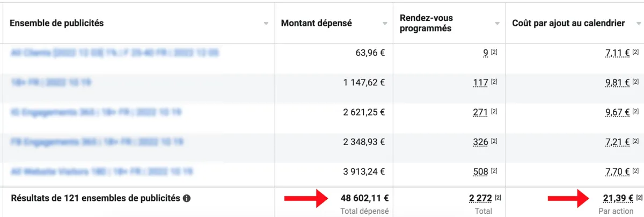This screenshot has height=217, width=644.
Task: Open the Coût par ajout au calendrier dropdown arrow
Action: [638, 24]
